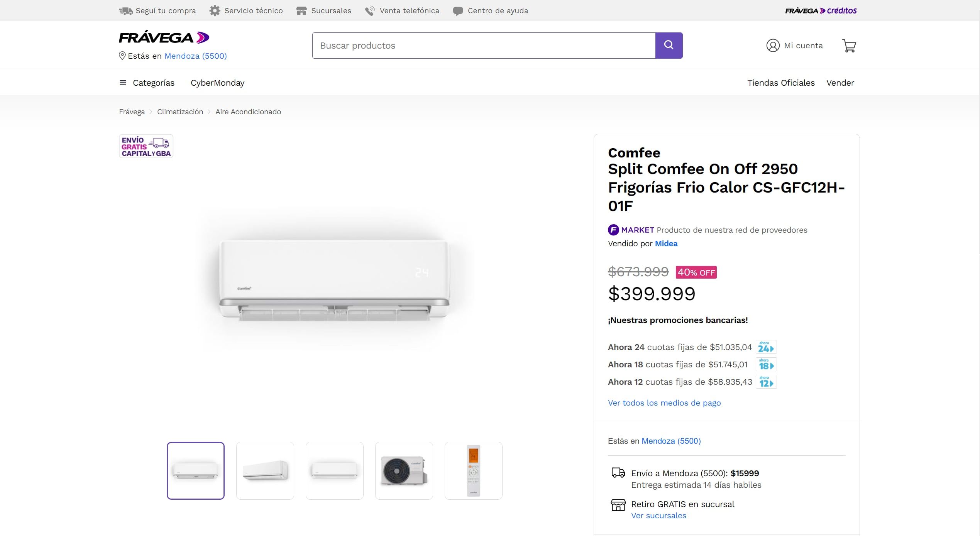
Task: Show the outdoor unit thumbnail image
Action: pos(404,471)
